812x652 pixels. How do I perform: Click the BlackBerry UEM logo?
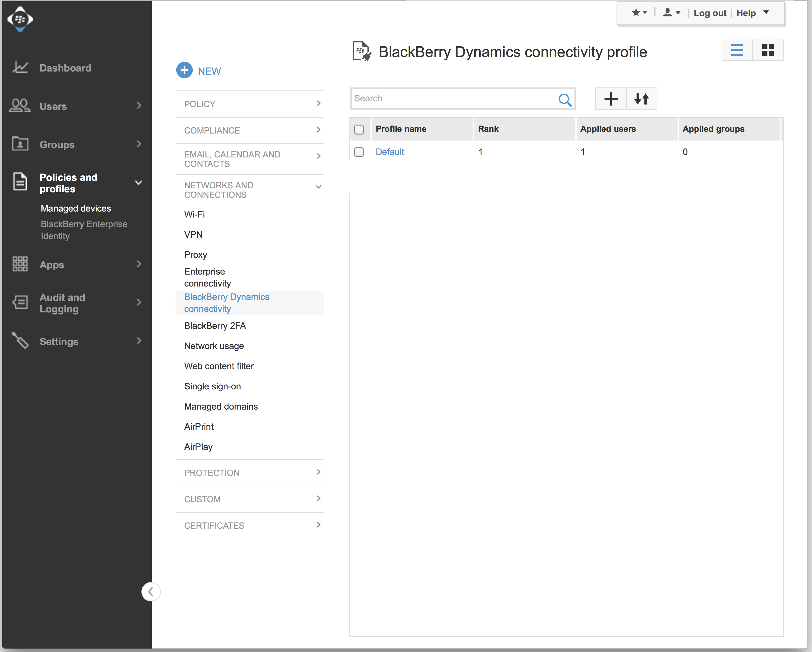pyautogui.click(x=20, y=19)
